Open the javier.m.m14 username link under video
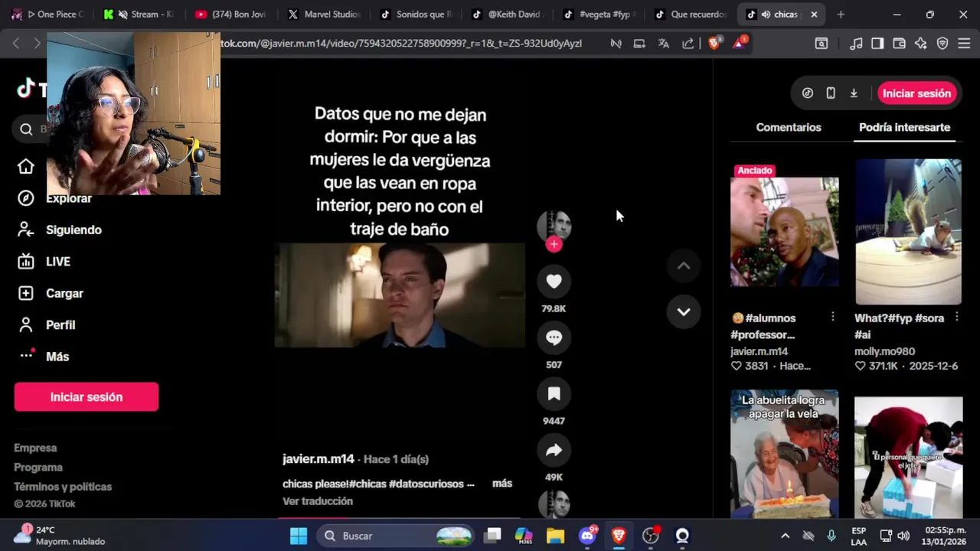 point(318,459)
